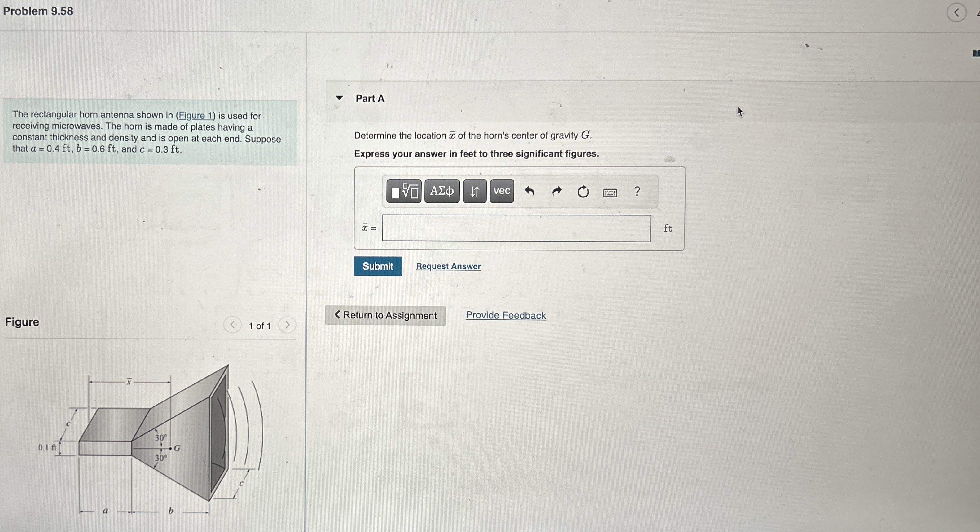This screenshot has width=980, height=532.
Task: Open the equation templates palette icon
Action: coord(404,191)
